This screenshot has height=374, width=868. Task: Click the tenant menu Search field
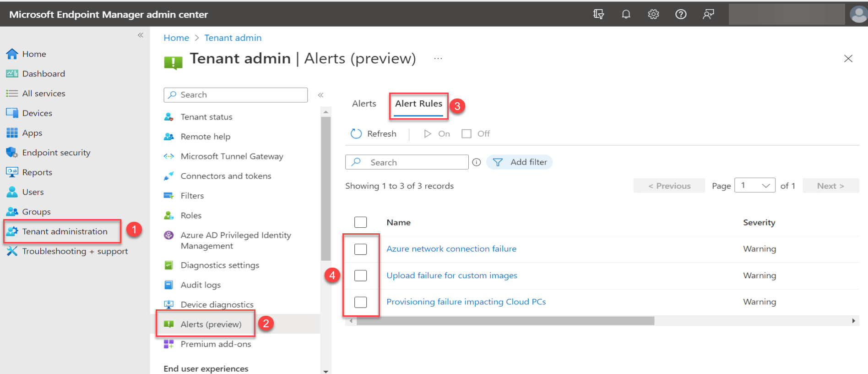[x=236, y=95]
